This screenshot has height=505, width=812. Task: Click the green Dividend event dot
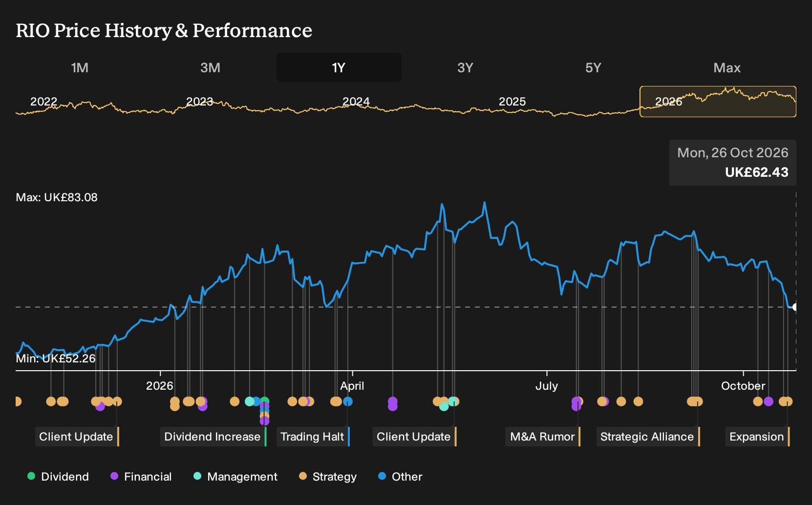[x=264, y=401]
